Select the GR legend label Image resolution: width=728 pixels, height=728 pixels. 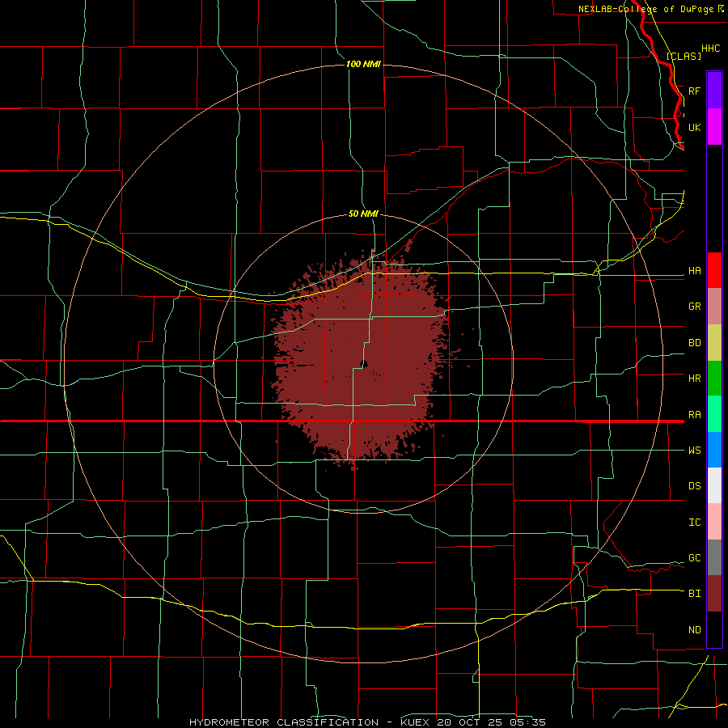click(694, 307)
